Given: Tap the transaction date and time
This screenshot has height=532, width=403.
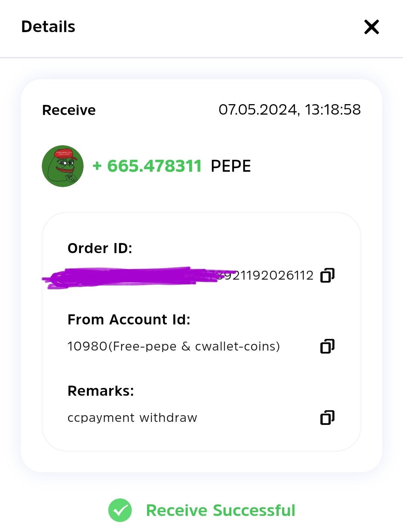Looking at the screenshot, I should 290,110.
